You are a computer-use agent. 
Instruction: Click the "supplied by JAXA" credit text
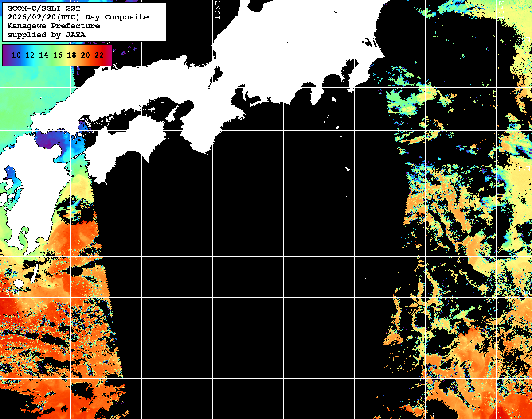[46, 35]
